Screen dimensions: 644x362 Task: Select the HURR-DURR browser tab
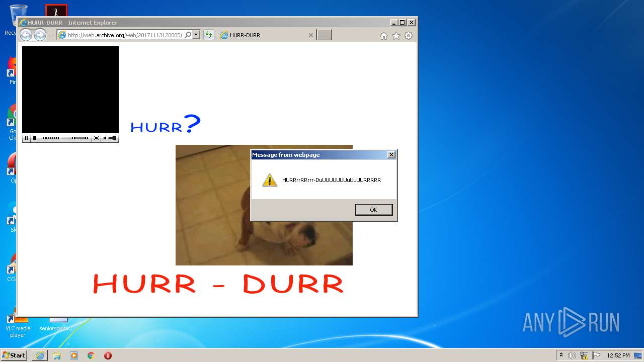(267, 35)
